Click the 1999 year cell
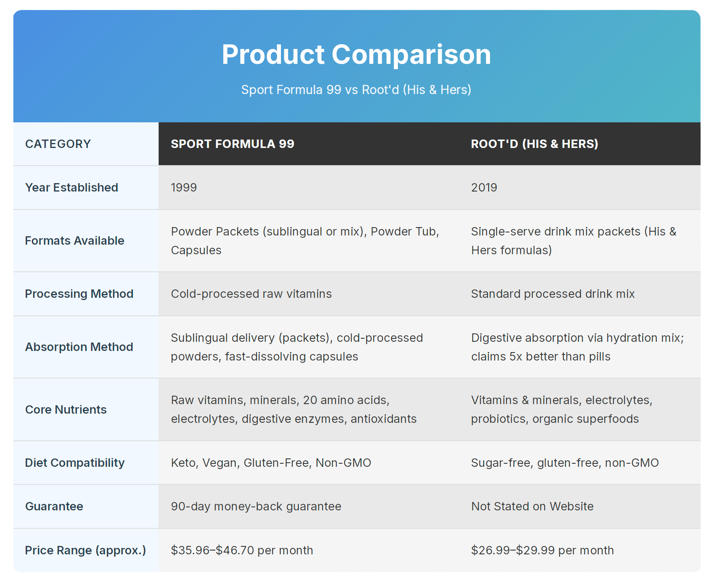The height and width of the screenshot is (588, 714). (184, 188)
